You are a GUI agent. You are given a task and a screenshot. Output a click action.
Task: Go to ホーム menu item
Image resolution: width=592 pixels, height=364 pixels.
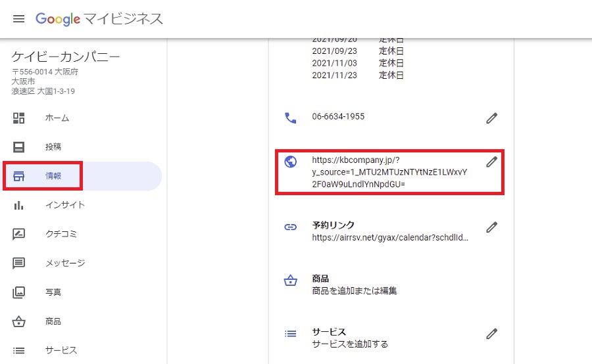point(57,118)
